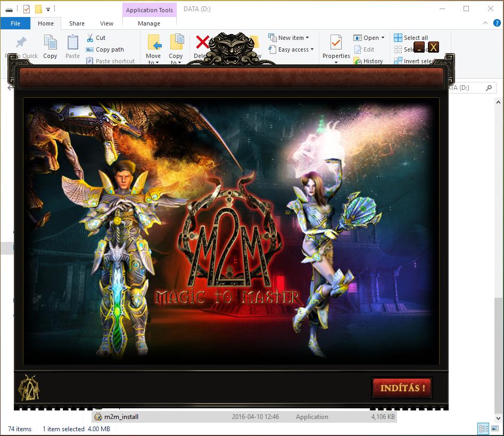Screen dimensions: 504x436
Task: Click the Explorer scrollbar down arrow
Action: [x=498, y=418]
